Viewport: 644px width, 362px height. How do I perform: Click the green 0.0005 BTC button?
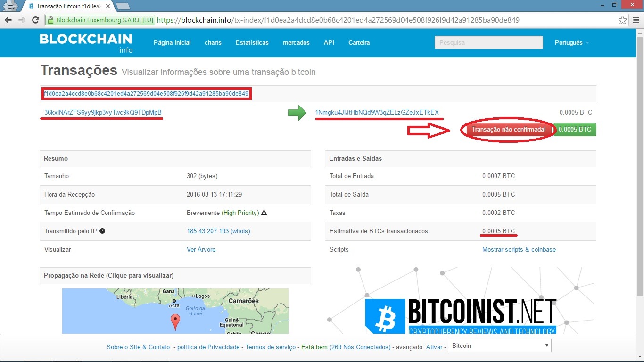pos(575,130)
